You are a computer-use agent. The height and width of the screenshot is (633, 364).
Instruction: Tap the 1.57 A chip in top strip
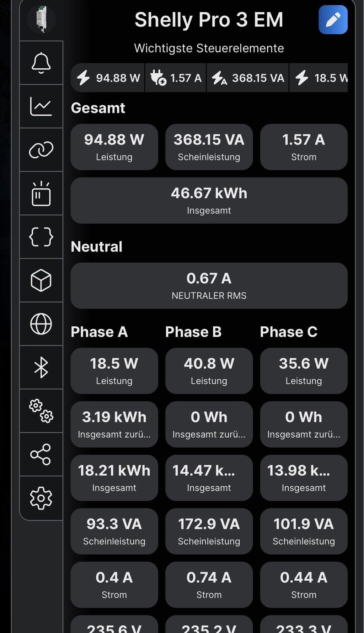click(x=176, y=78)
